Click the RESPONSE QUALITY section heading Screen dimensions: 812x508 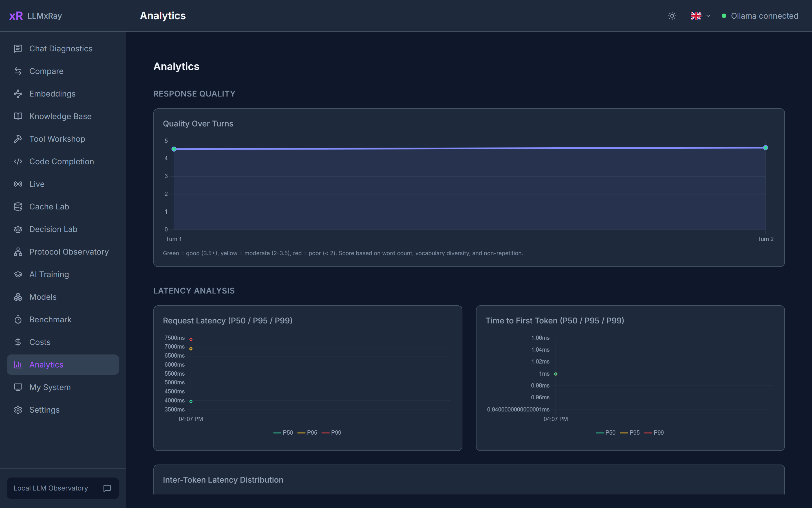194,94
